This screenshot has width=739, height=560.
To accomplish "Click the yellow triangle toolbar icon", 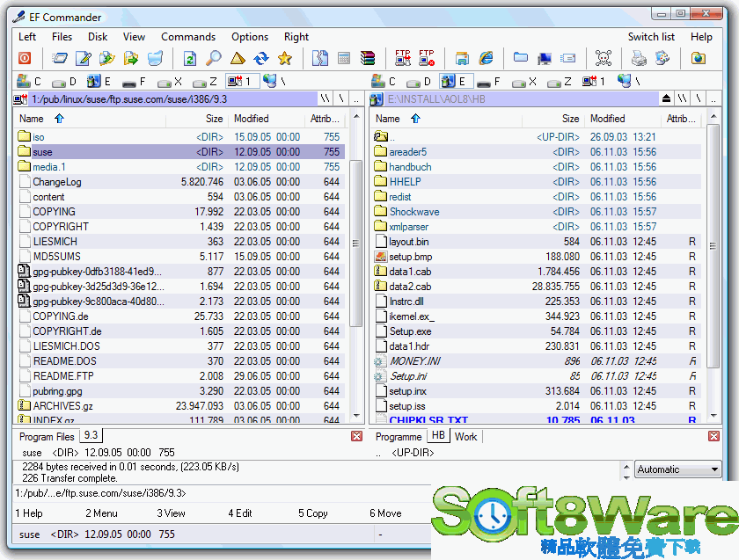I will click(x=238, y=58).
